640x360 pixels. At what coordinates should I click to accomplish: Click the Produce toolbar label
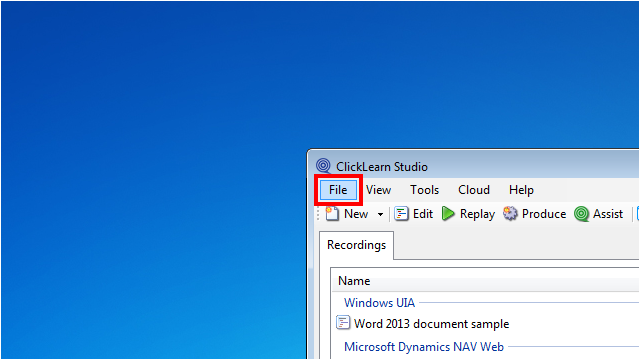544,214
